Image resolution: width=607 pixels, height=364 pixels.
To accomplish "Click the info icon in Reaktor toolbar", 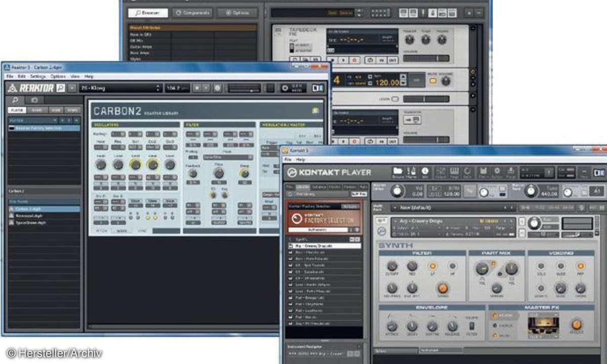I will click(x=218, y=88).
